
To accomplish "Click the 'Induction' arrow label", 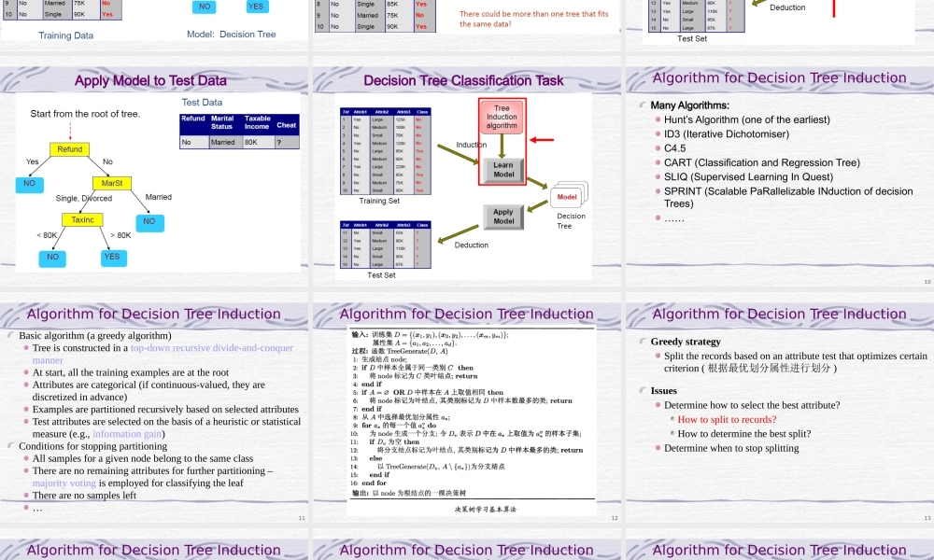I will [471, 145].
